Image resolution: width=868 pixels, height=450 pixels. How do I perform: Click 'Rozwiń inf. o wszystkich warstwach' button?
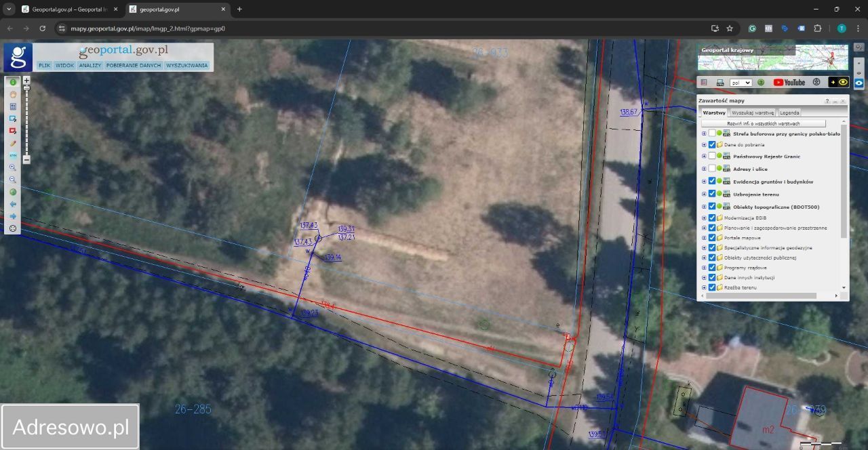pos(764,123)
